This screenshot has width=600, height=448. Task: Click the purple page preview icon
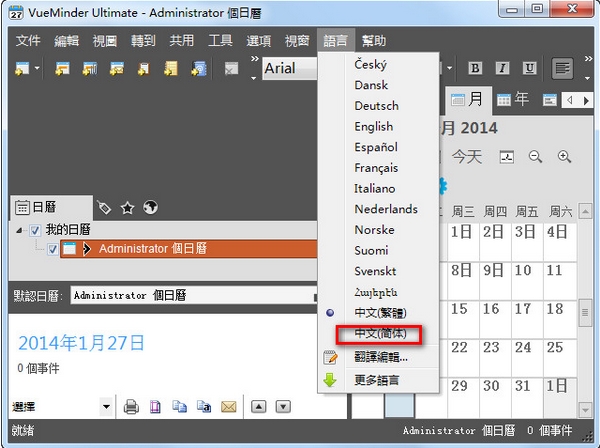(x=155, y=407)
